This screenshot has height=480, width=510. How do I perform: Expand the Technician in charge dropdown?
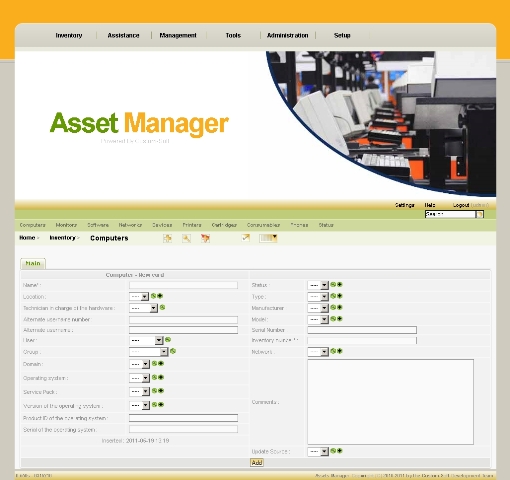pyautogui.click(x=143, y=308)
